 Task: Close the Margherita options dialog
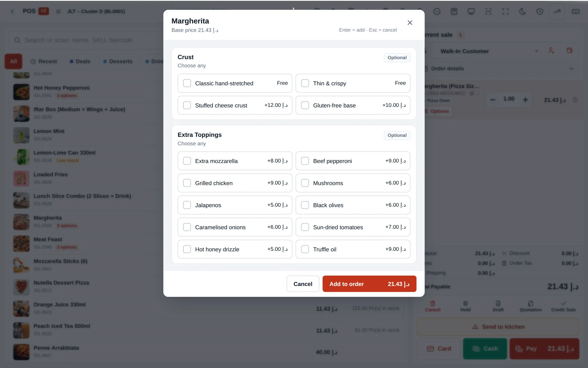[x=410, y=23]
